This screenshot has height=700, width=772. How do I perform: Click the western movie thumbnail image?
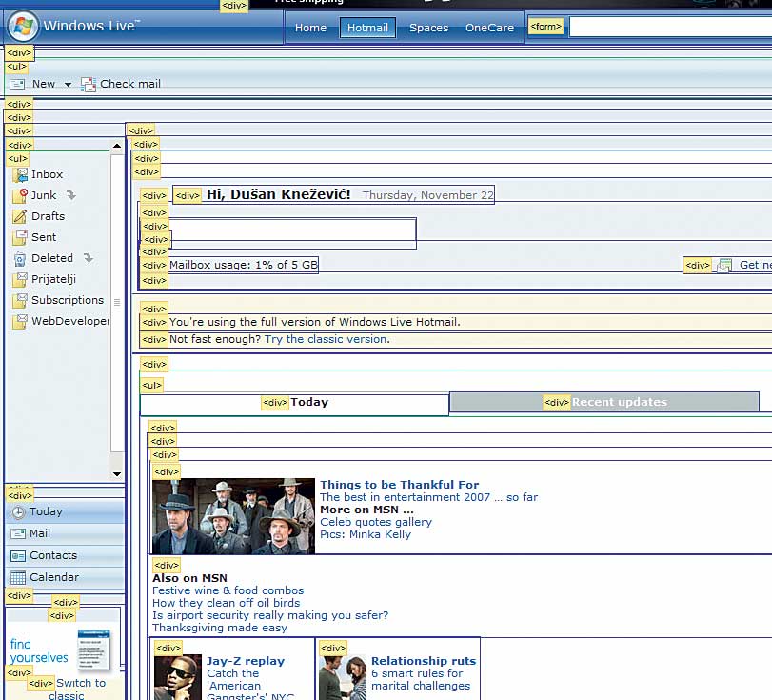click(x=233, y=516)
